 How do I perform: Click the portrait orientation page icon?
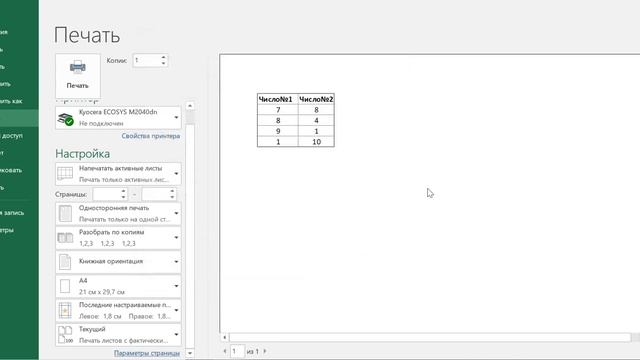coord(65,262)
